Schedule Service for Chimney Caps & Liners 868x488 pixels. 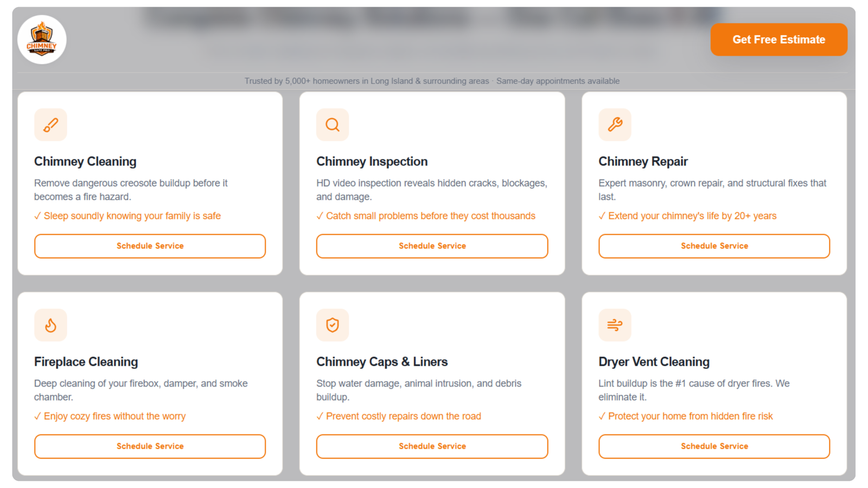[x=432, y=446]
